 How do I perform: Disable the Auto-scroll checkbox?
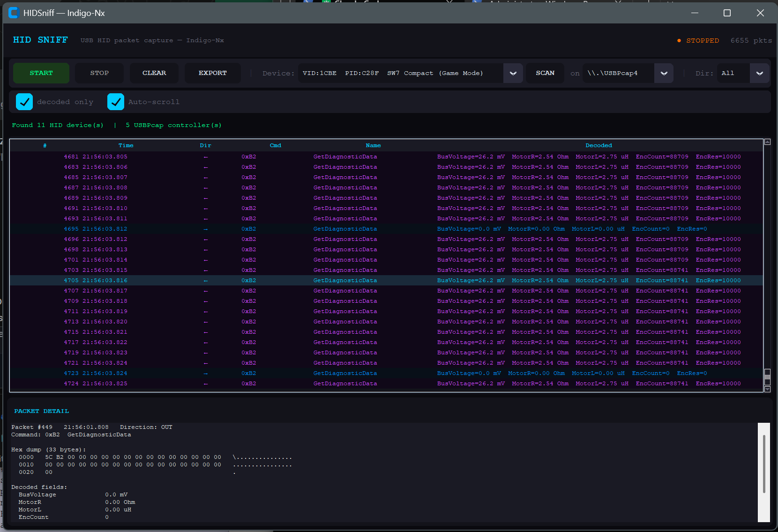(x=116, y=102)
